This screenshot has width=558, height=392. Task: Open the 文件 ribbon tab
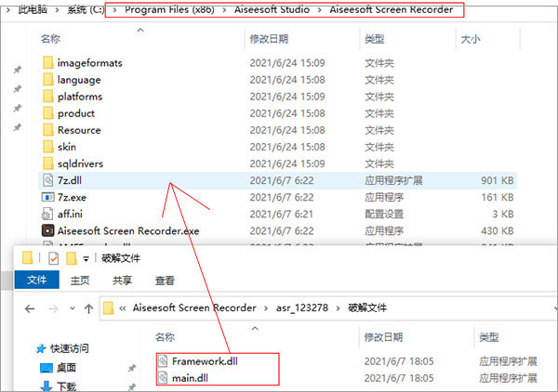coord(36,280)
